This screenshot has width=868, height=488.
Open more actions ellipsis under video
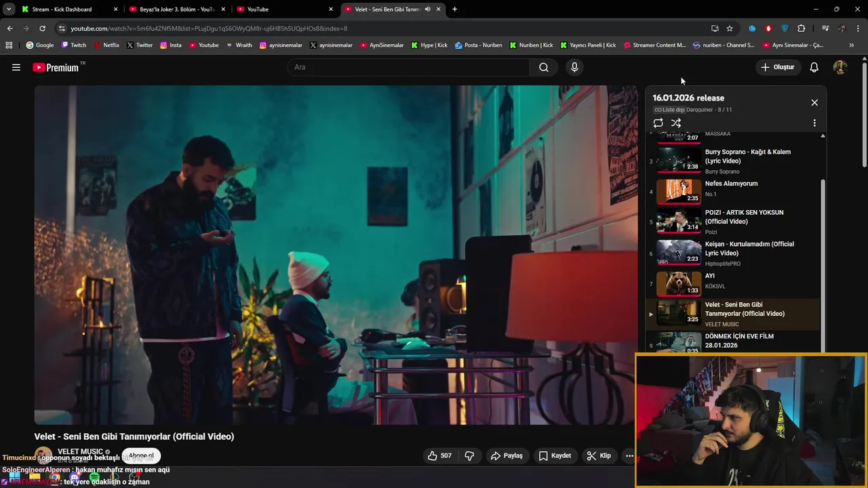(629, 455)
